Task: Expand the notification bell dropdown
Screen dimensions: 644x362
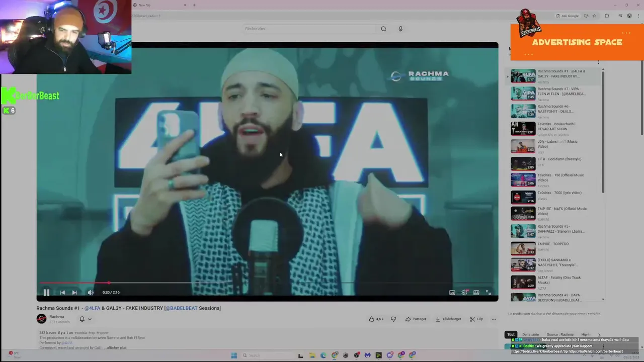Action: (86, 319)
